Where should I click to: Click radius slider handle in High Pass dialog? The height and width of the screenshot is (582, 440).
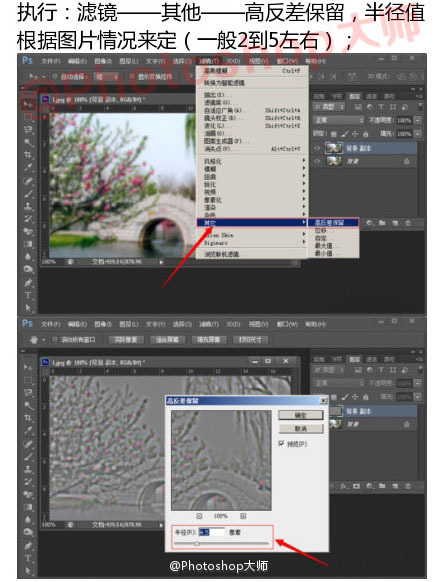[197, 544]
